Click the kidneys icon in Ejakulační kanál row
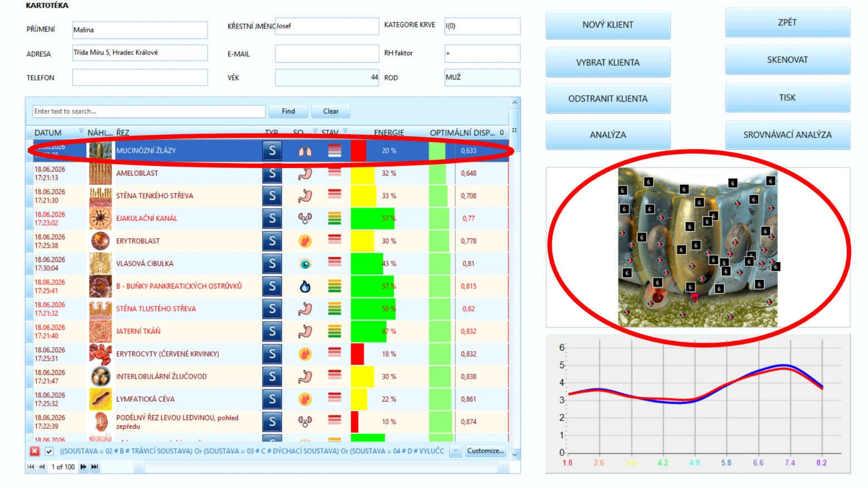This screenshot has height=488, width=868. 305,219
